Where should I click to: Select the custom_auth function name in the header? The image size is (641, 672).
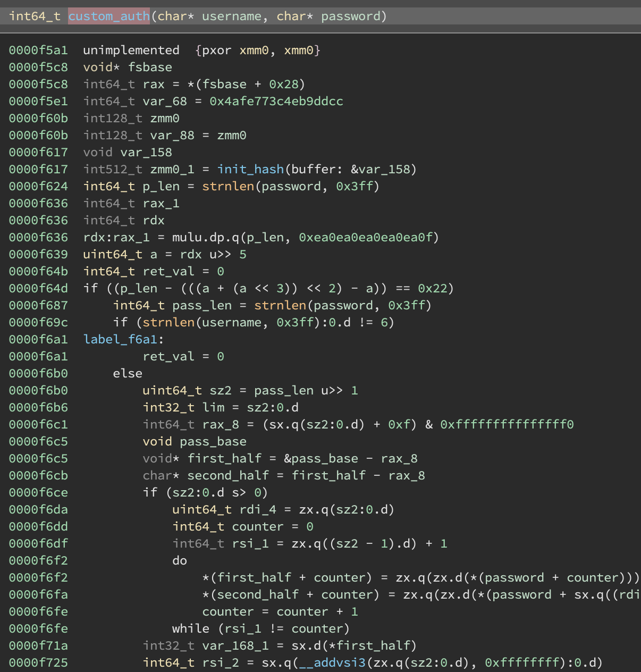[x=109, y=16]
